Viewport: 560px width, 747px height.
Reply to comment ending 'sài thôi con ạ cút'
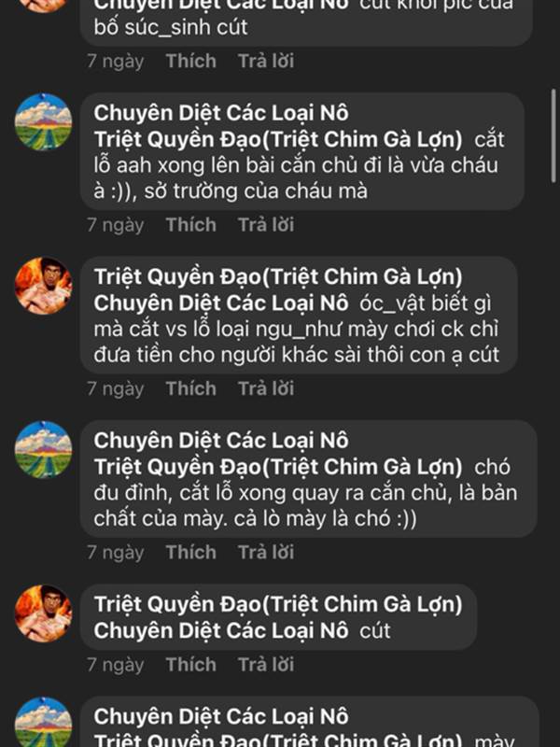(266, 388)
